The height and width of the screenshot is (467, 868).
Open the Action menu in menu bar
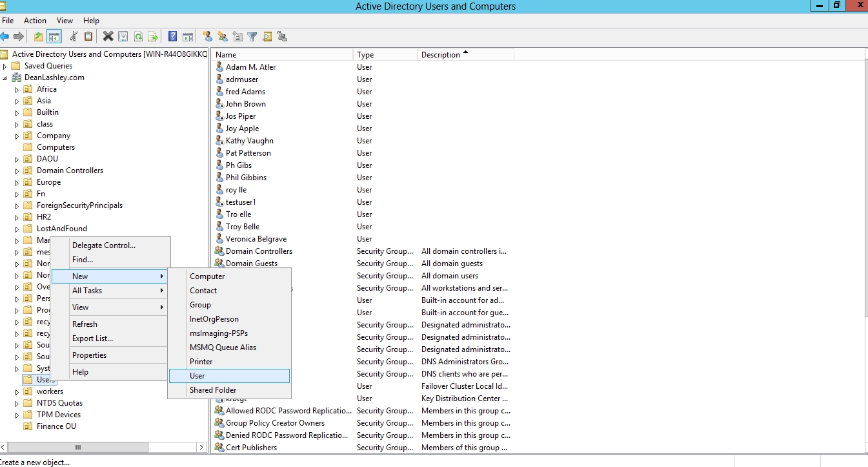35,21
